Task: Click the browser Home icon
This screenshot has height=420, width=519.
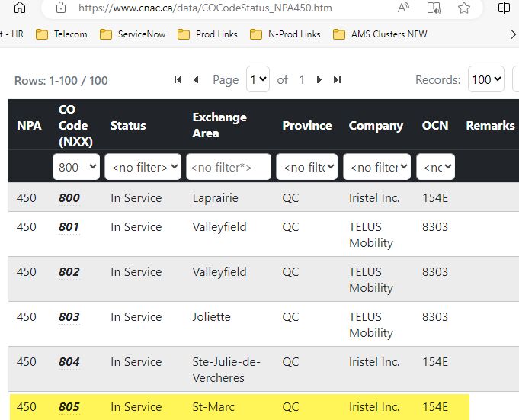Action: click(x=20, y=8)
